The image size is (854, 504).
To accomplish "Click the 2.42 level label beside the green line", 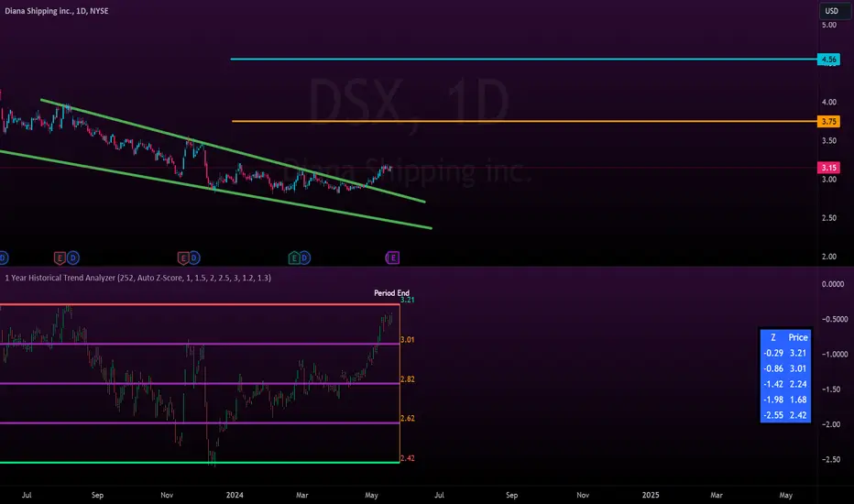I will coord(408,458).
